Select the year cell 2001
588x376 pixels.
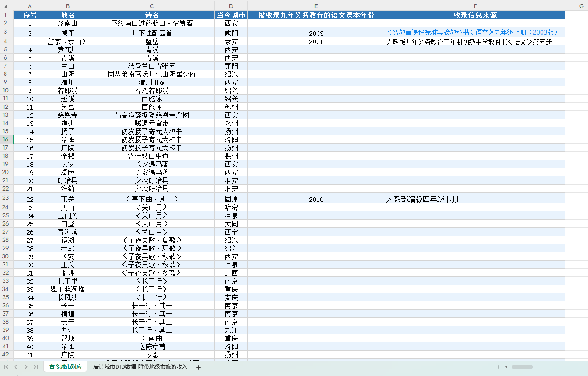[x=316, y=41]
